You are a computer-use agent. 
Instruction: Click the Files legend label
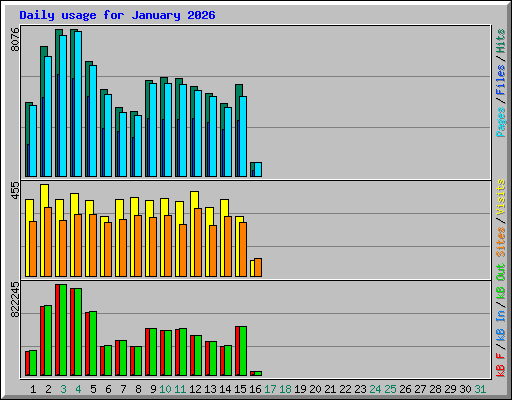click(501, 80)
